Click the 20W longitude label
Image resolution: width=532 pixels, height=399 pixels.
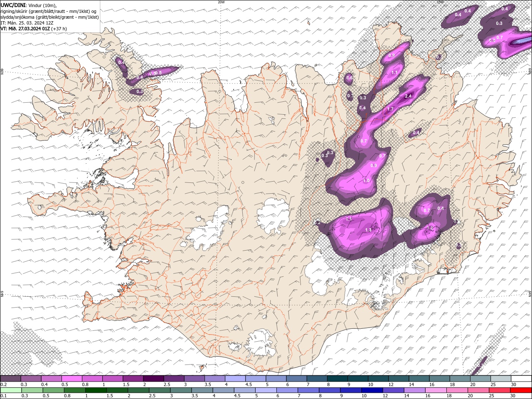point(221,2)
